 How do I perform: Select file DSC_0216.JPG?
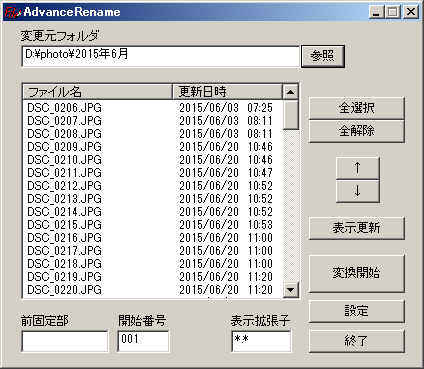(64, 238)
